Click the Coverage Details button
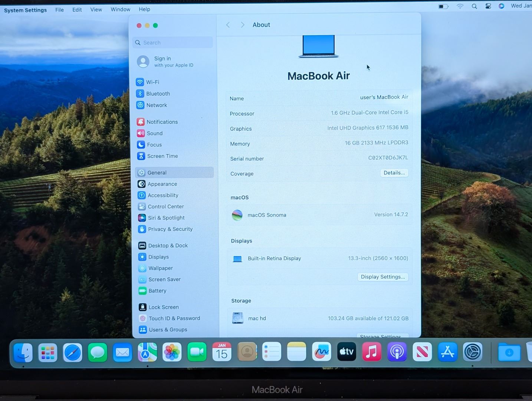Image resolution: width=532 pixels, height=401 pixels. click(394, 173)
